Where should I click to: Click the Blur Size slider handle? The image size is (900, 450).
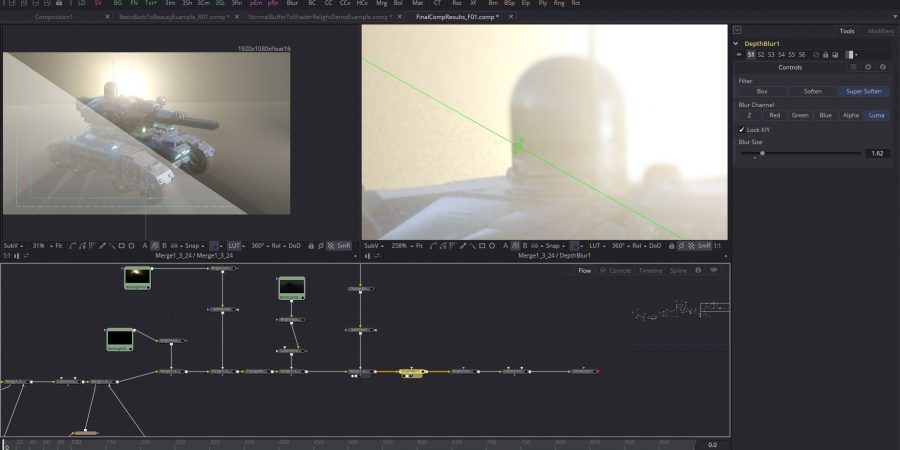coord(762,153)
